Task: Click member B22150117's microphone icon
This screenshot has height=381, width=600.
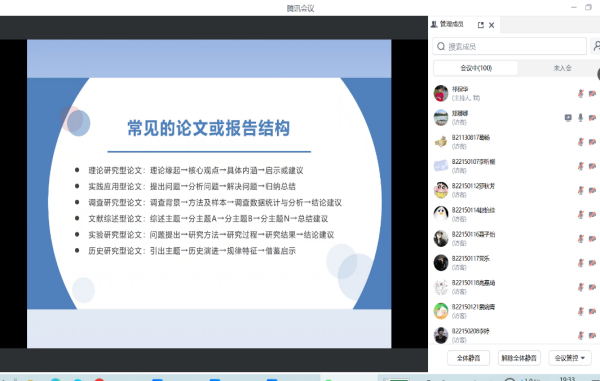Action: tap(580, 263)
